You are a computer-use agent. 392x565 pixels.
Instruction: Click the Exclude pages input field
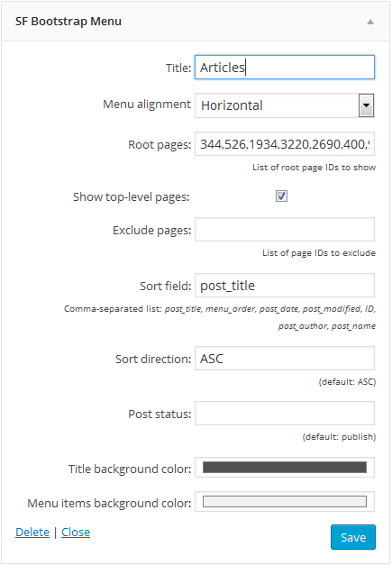285,230
